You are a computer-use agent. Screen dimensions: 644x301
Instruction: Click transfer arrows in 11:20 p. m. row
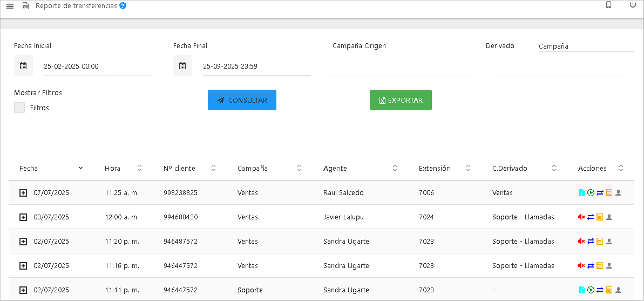[x=591, y=242]
